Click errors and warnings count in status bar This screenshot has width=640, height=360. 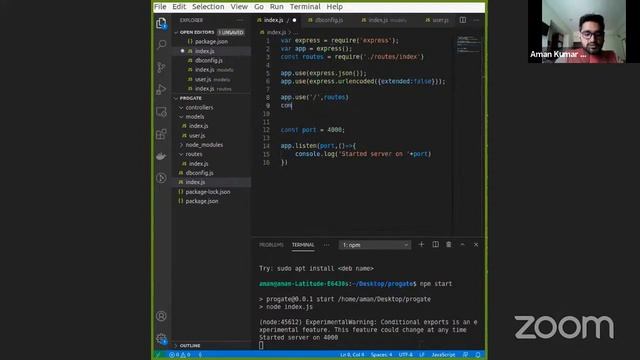tap(180, 355)
